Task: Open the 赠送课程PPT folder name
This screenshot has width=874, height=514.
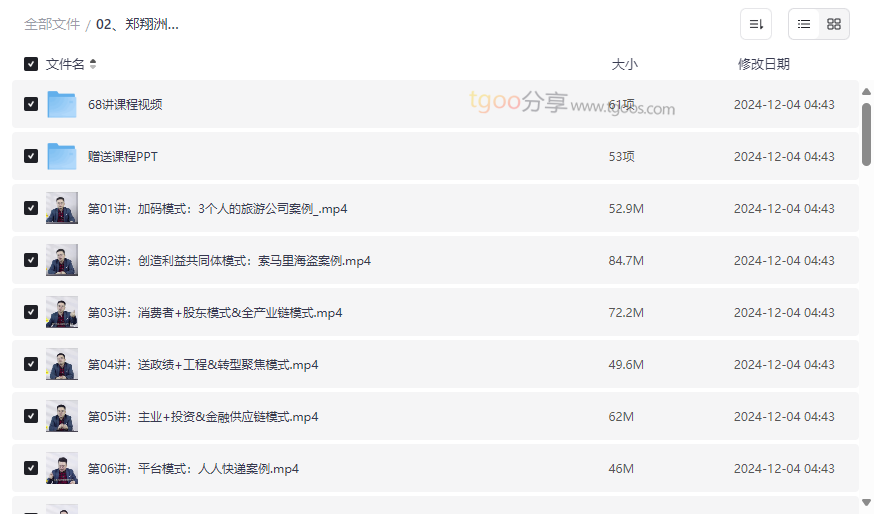Action: (x=123, y=157)
